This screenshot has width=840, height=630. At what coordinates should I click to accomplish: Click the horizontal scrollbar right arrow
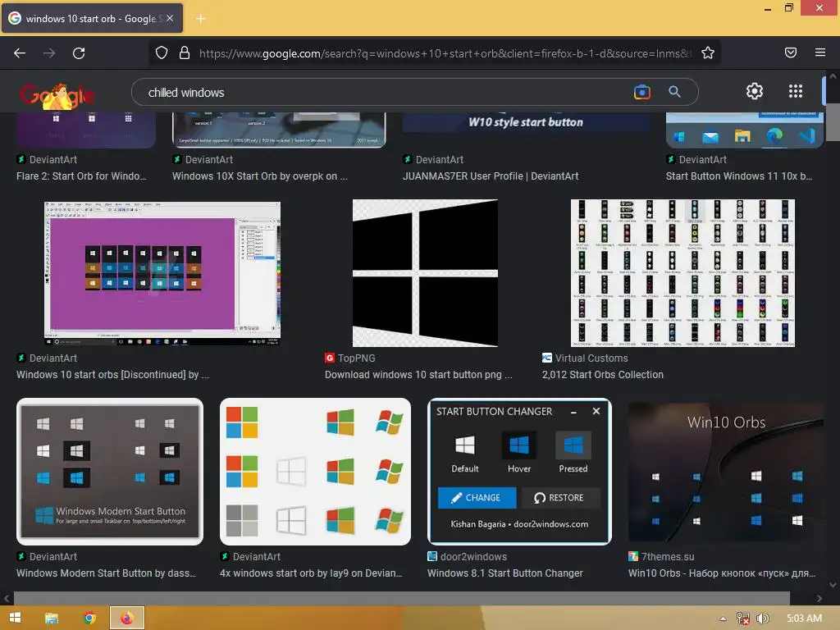click(x=819, y=598)
